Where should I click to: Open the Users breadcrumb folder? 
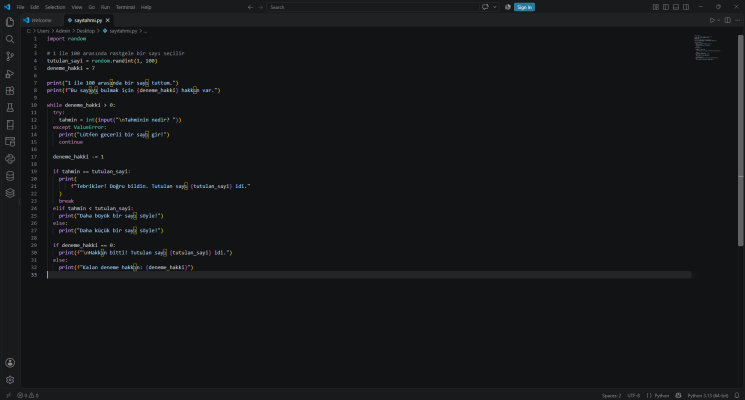[43, 31]
